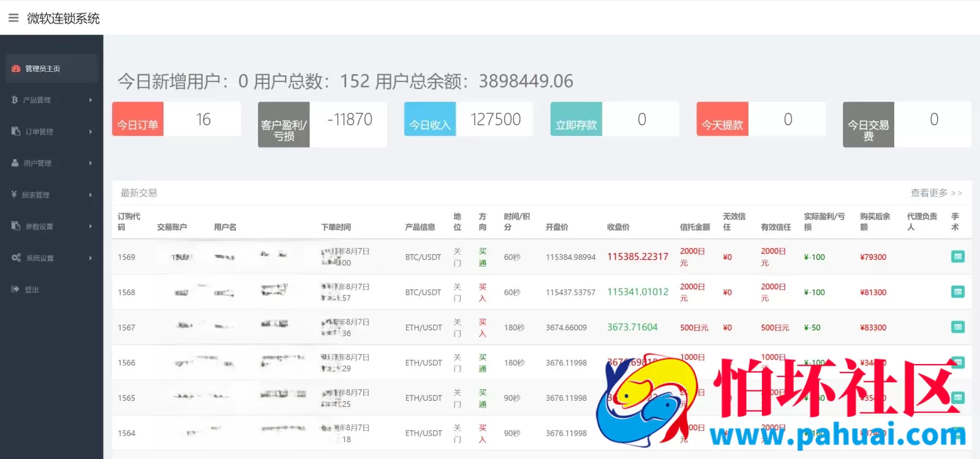Expand the 系统设置 submenu arrow
Image resolution: width=980 pixels, height=459 pixels.
(91, 257)
